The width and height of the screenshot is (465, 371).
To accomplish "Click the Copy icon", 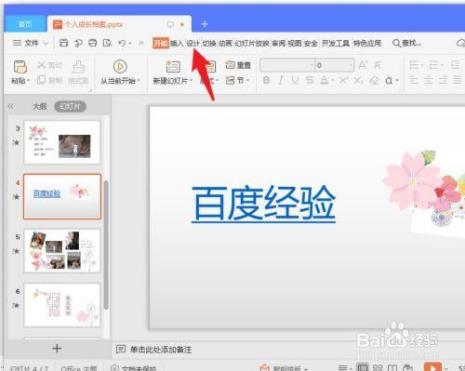I will [x=41, y=80].
